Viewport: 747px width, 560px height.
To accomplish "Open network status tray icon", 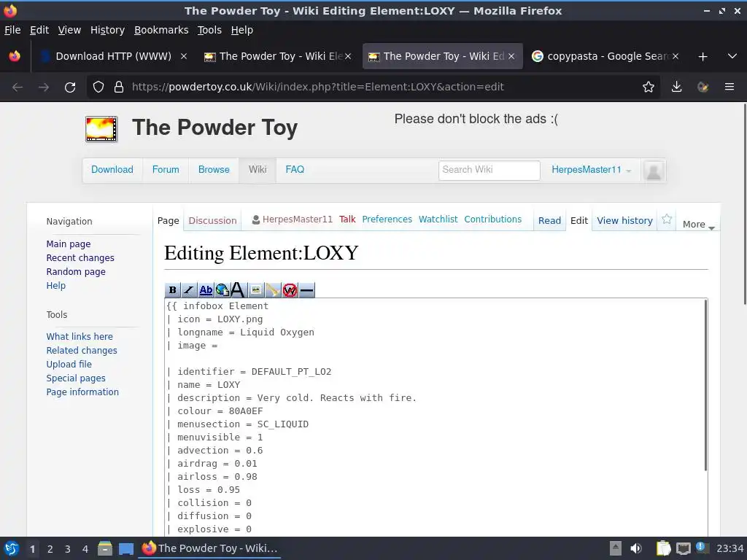I will tap(683, 548).
